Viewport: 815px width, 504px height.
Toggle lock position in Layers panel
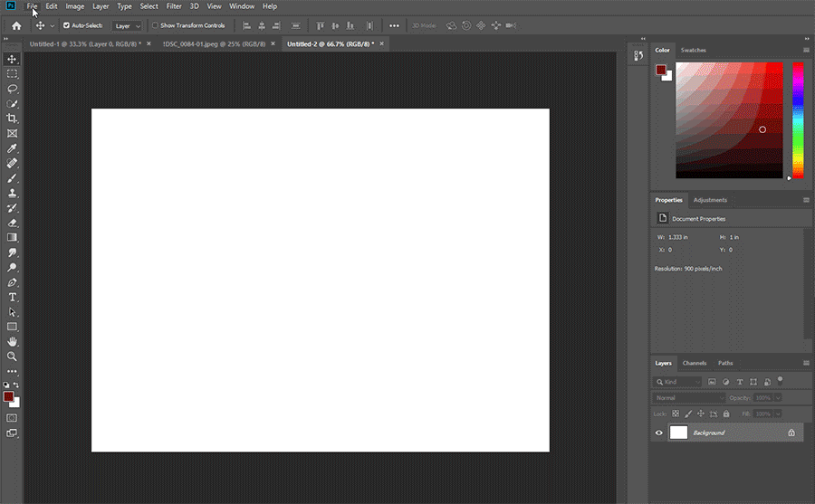pyautogui.click(x=701, y=414)
